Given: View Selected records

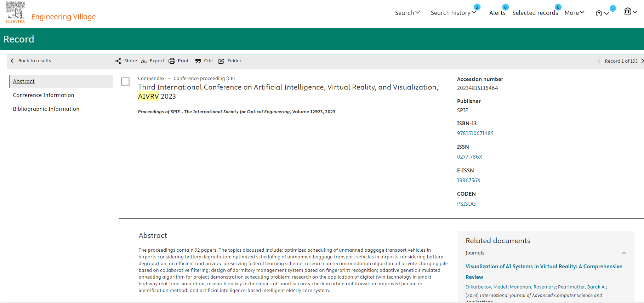Looking at the screenshot, I should [535, 13].
